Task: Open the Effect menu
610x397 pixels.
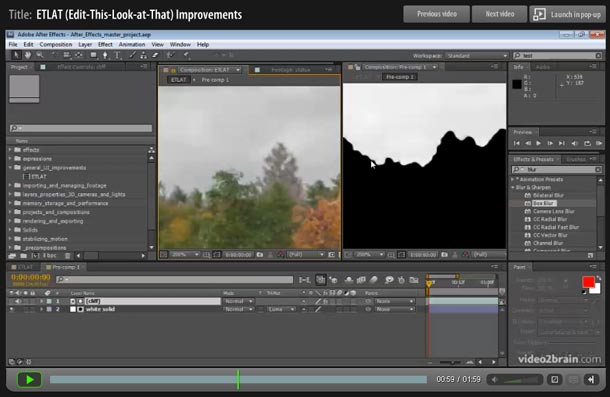Action: [x=105, y=44]
